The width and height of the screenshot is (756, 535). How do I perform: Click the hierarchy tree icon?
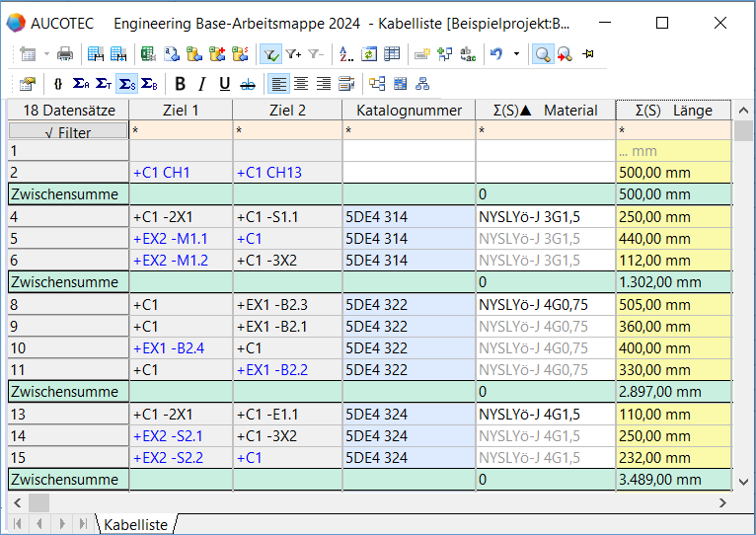click(x=421, y=84)
